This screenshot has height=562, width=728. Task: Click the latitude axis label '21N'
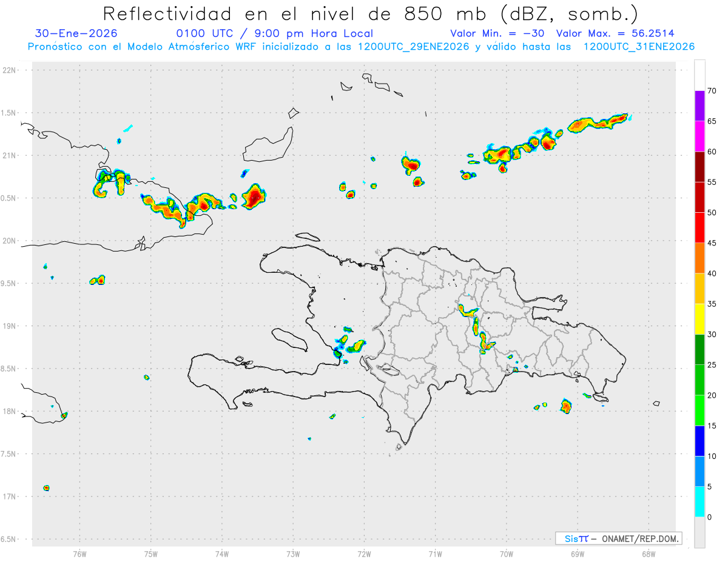point(9,156)
